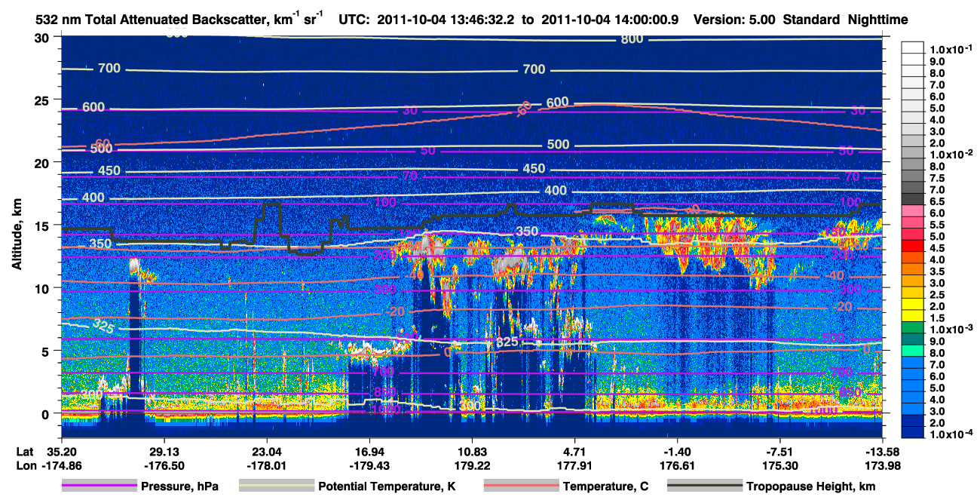Image resolution: width=980 pixels, height=503 pixels.
Task: Select latitude value 23.04
Action: click(266, 451)
